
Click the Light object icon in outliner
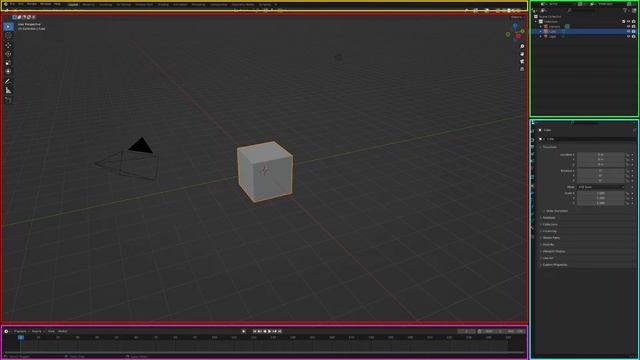point(546,36)
